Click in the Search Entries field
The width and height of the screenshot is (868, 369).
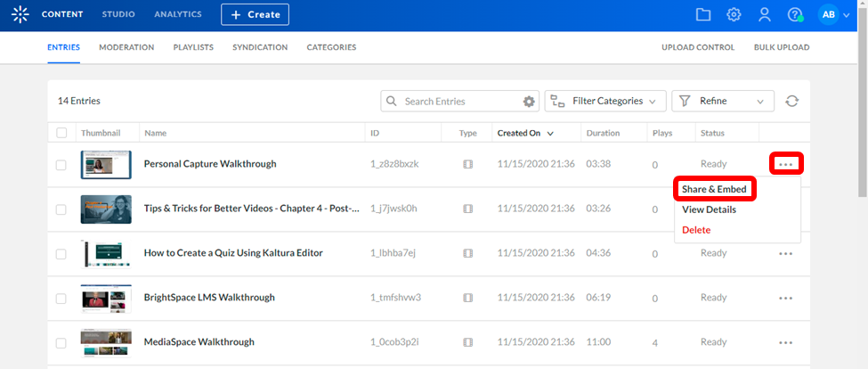click(x=459, y=102)
